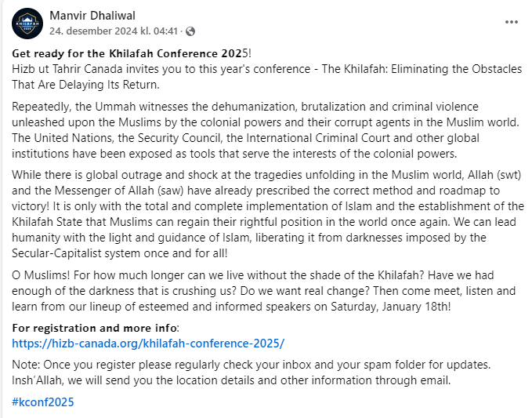Open the hizb-canada.org conference registration link
The width and height of the screenshot is (532, 418).
tap(148, 343)
